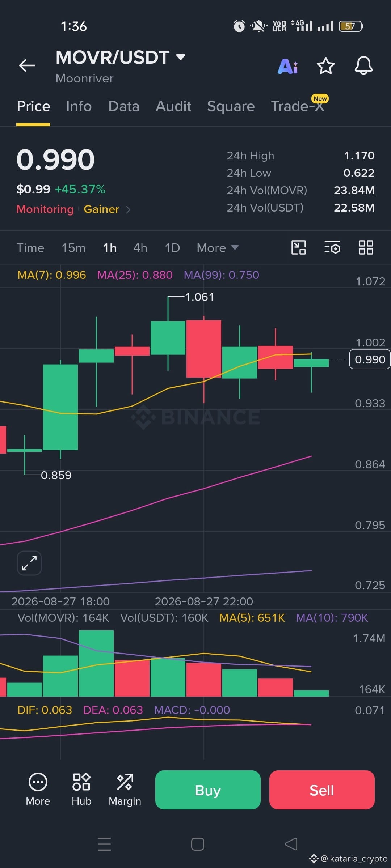Screen dimensions: 391x868
Task: Tap the current price label 0.990 on axis
Action: click(x=370, y=359)
